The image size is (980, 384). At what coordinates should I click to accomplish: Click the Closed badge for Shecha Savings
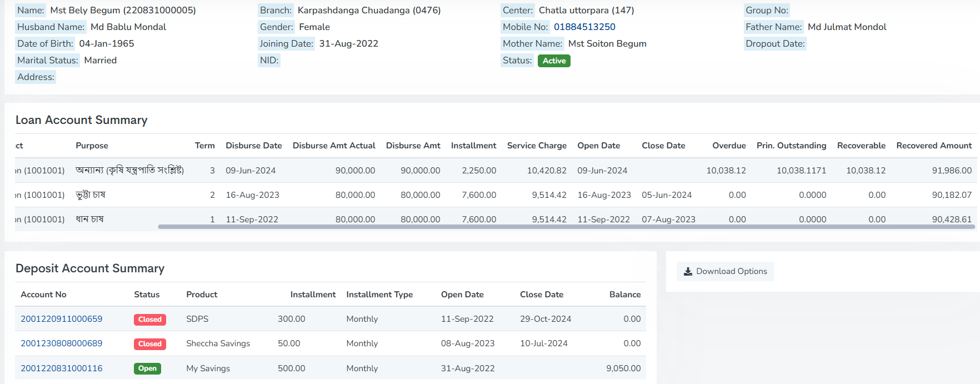click(150, 344)
